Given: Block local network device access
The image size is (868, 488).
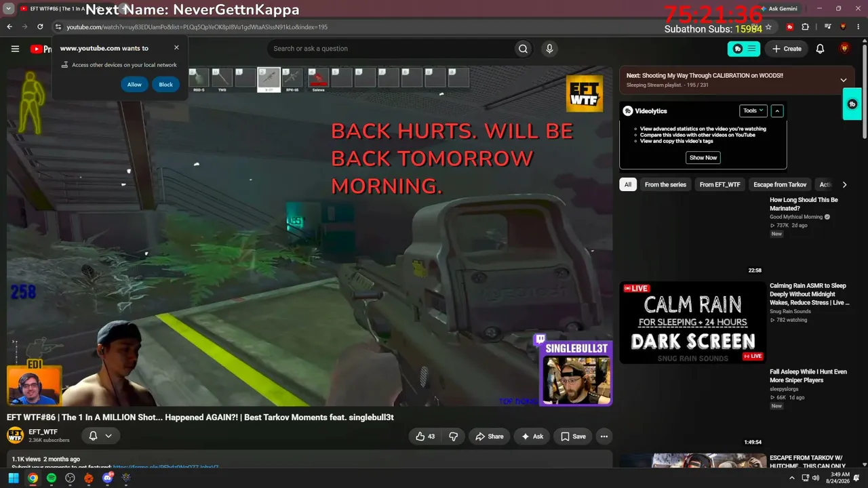Looking at the screenshot, I should pos(166,85).
